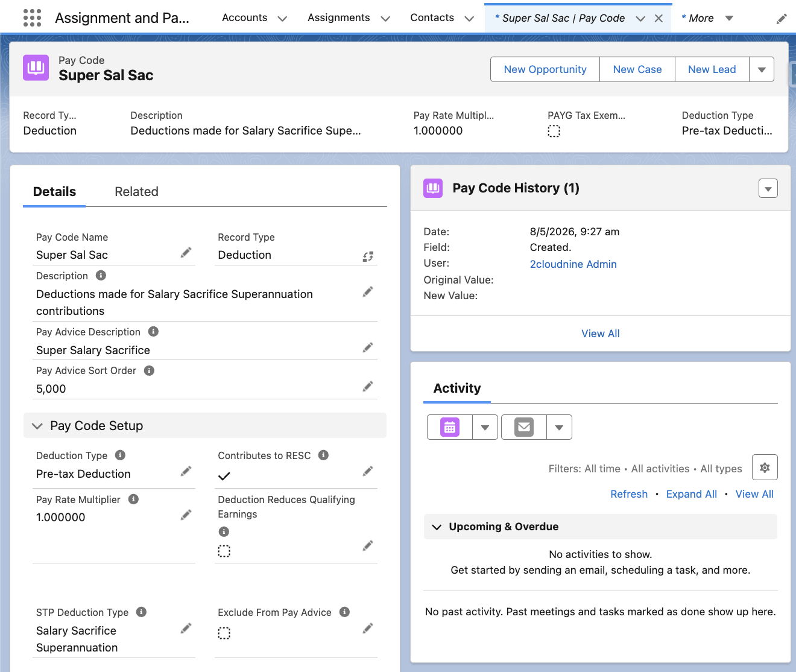
Task: Open the App Launcher grid icon
Action: (x=32, y=18)
